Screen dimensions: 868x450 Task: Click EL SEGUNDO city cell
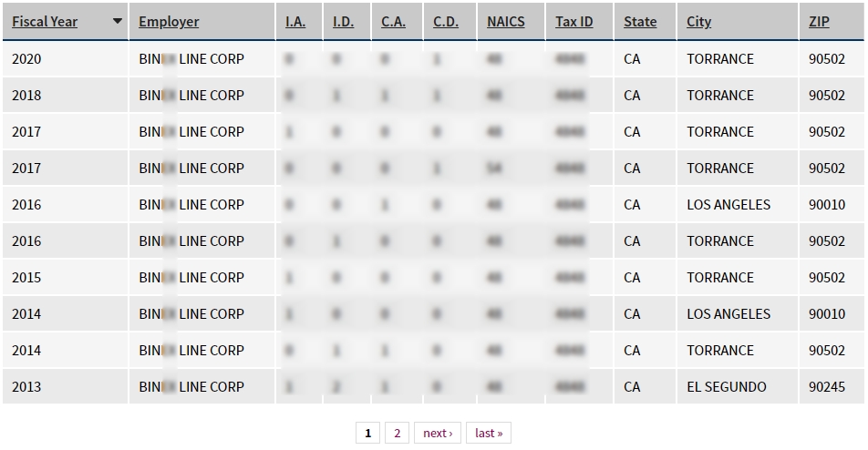(727, 387)
